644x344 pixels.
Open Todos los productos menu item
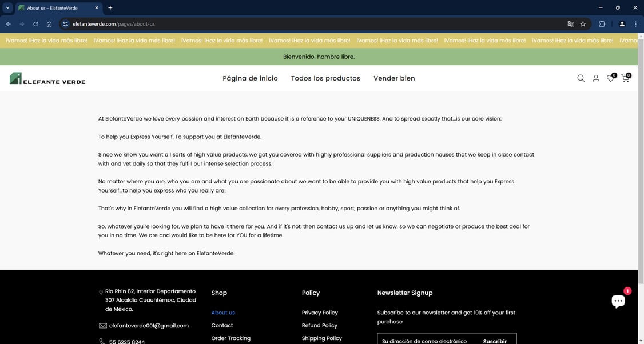[325, 78]
